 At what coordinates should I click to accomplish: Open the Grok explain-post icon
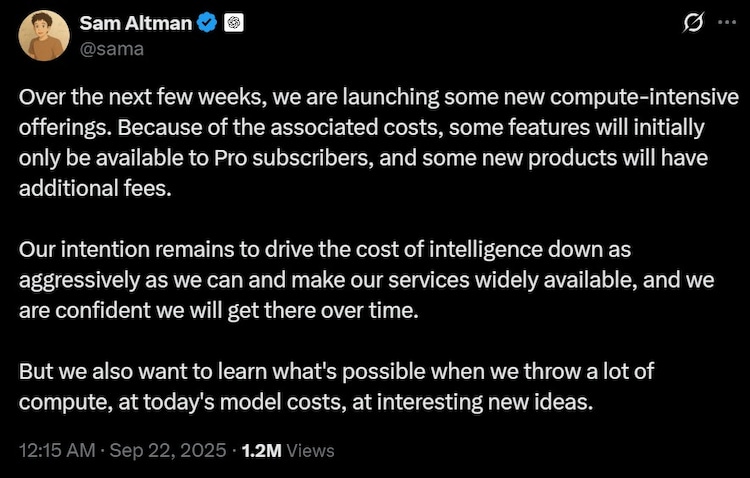[x=694, y=22]
